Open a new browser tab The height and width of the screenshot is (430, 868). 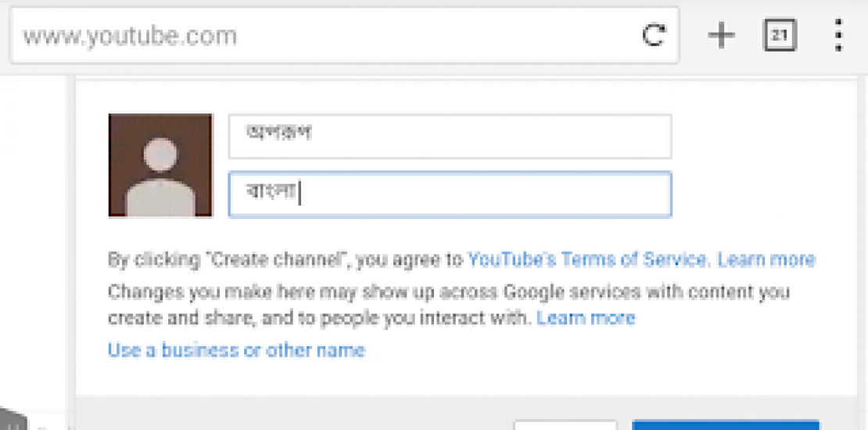tap(720, 36)
